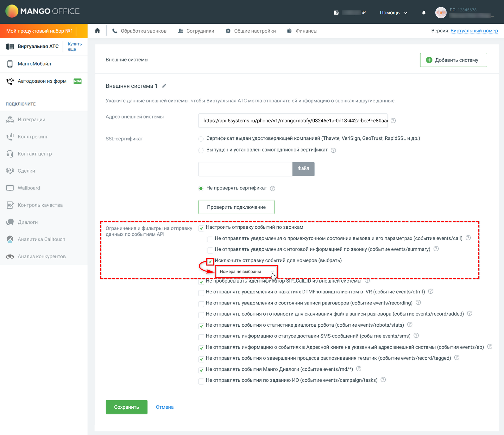Show hint for events/campaign/tasks option
Viewport: 504px width, 435px height.
point(383,380)
